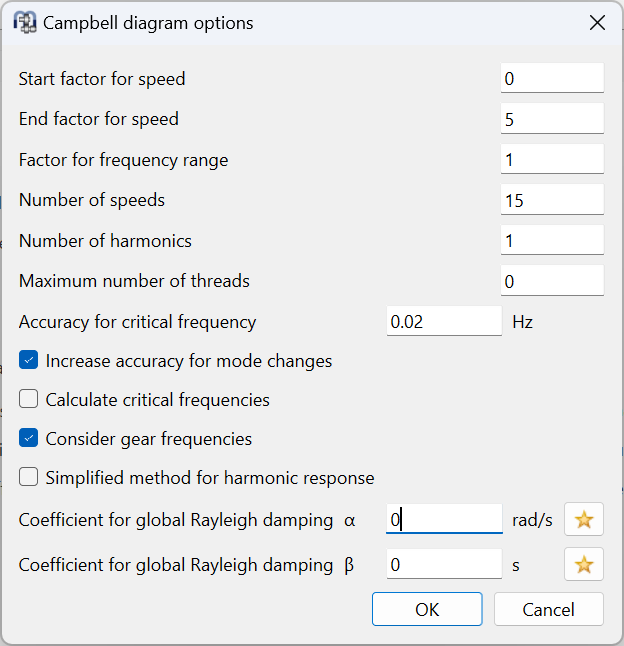Click the dialog title bar text
Image resolution: width=624 pixels, height=646 pixels.
pos(148,22)
